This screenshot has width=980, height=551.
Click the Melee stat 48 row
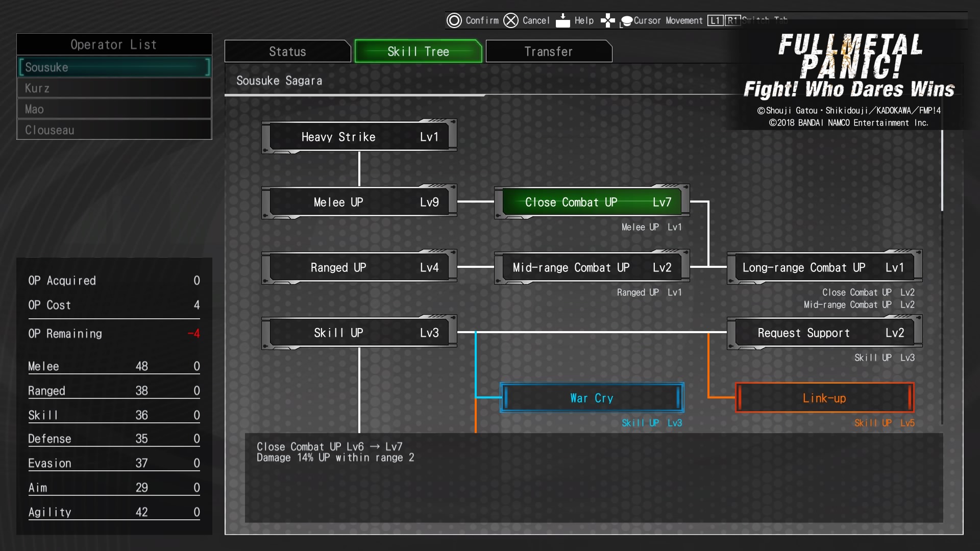click(114, 366)
